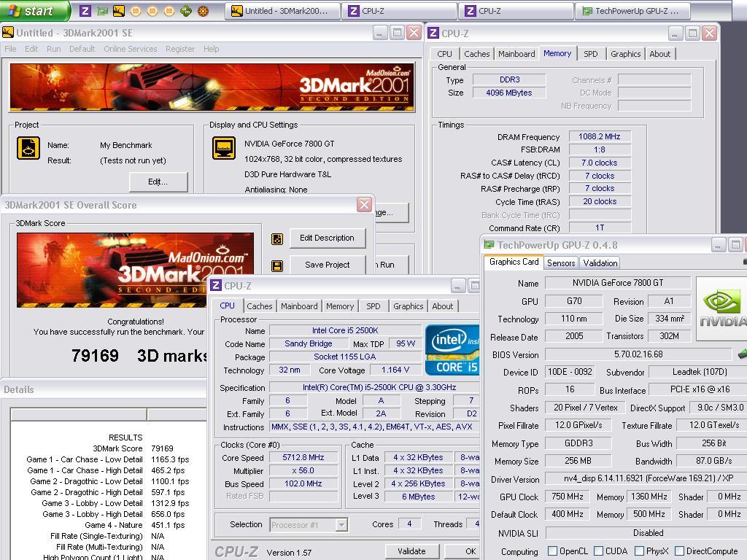Click the 3DMark2001 Second Edition banner image

pos(212,87)
